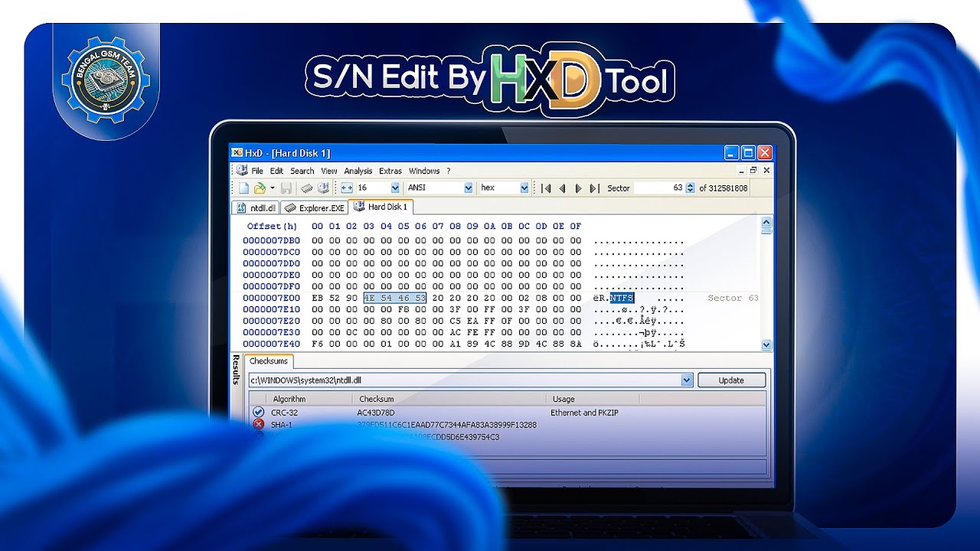
Task: Open the Extras menu
Action: click(390, 171)
